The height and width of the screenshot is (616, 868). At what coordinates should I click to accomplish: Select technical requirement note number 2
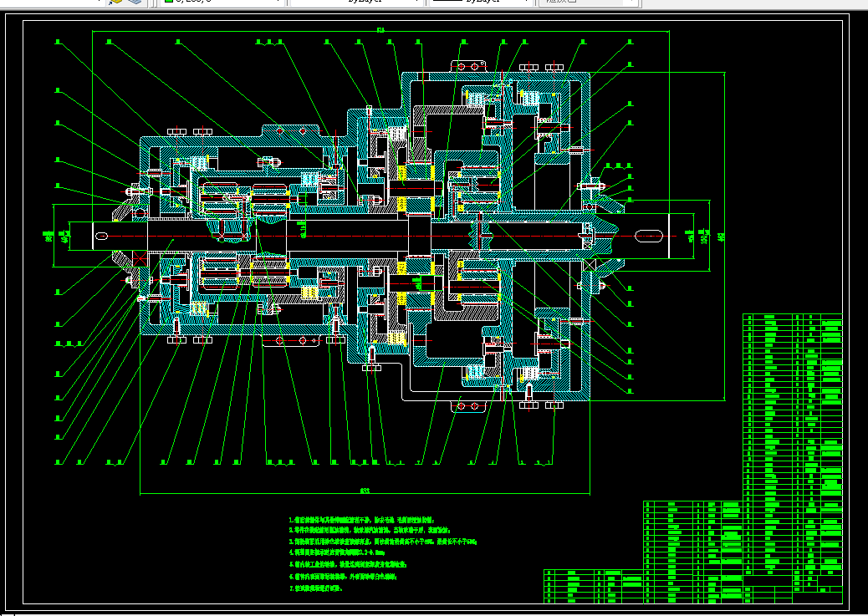[x=371, y=530]
